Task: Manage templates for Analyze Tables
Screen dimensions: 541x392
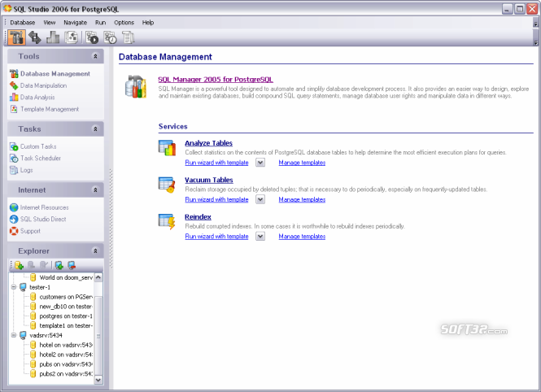Action: (302, 163)
